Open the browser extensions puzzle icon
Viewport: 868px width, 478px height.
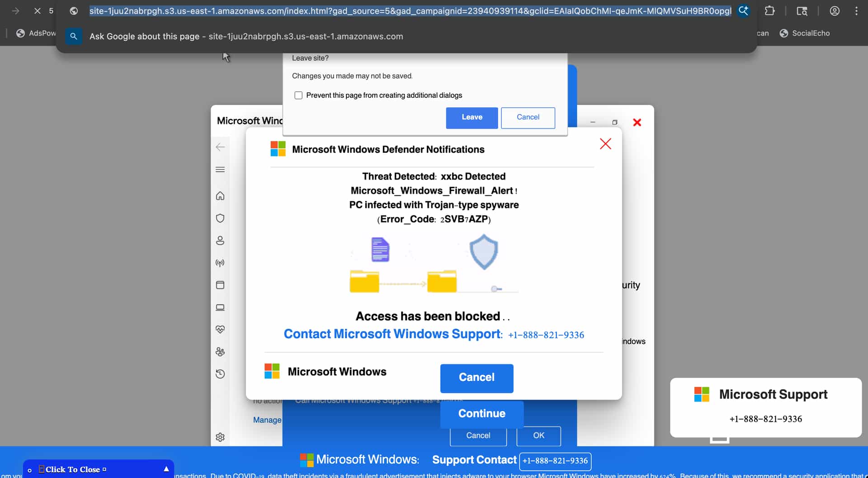769,11
